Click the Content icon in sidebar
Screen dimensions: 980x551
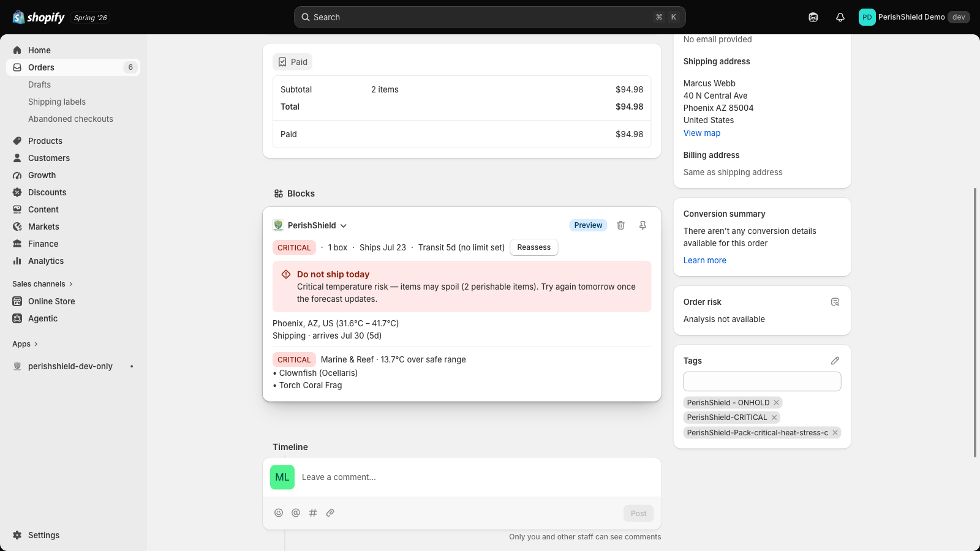click(17, 209)
